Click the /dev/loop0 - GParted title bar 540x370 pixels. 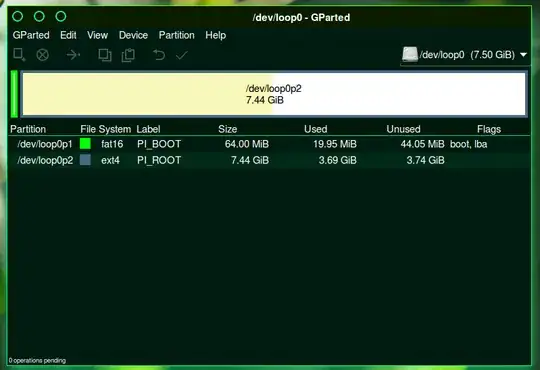coord(301,18)
